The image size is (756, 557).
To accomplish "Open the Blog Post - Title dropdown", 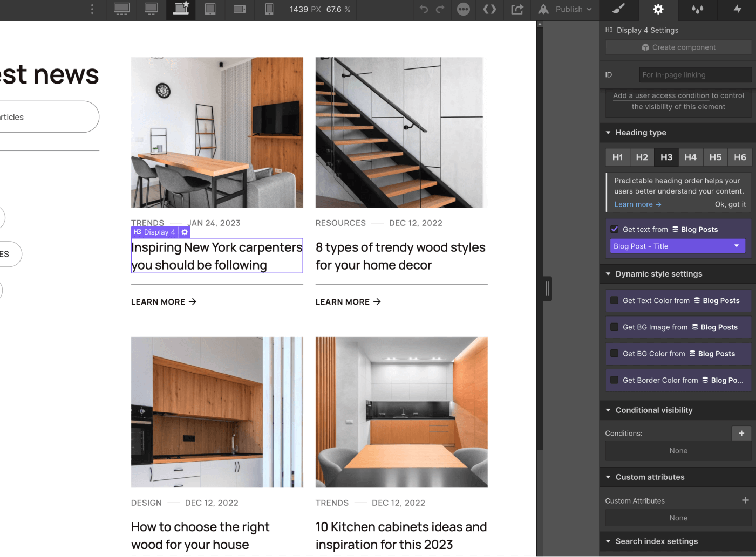I will pos(677,246).
